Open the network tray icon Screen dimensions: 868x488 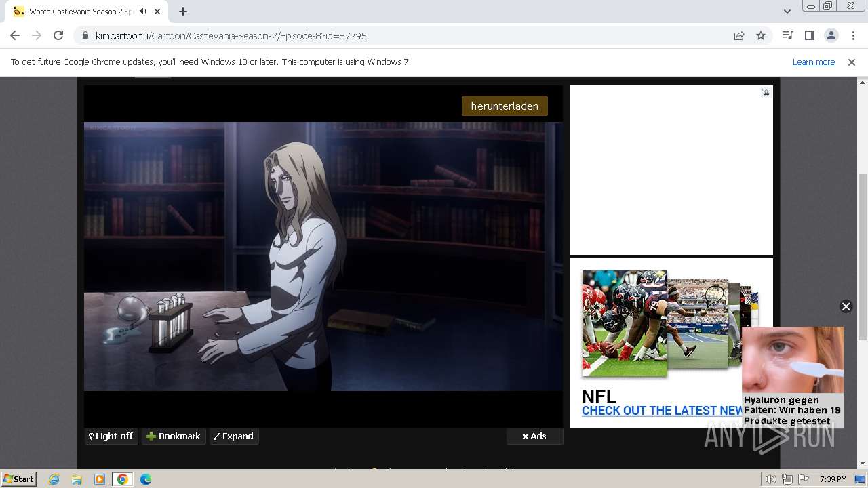787,479
